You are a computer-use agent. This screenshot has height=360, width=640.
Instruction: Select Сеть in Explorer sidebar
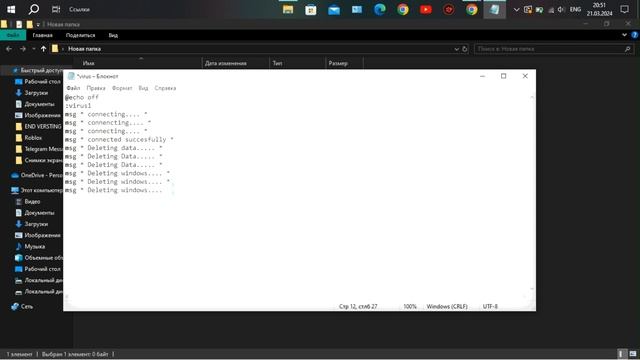22,307
